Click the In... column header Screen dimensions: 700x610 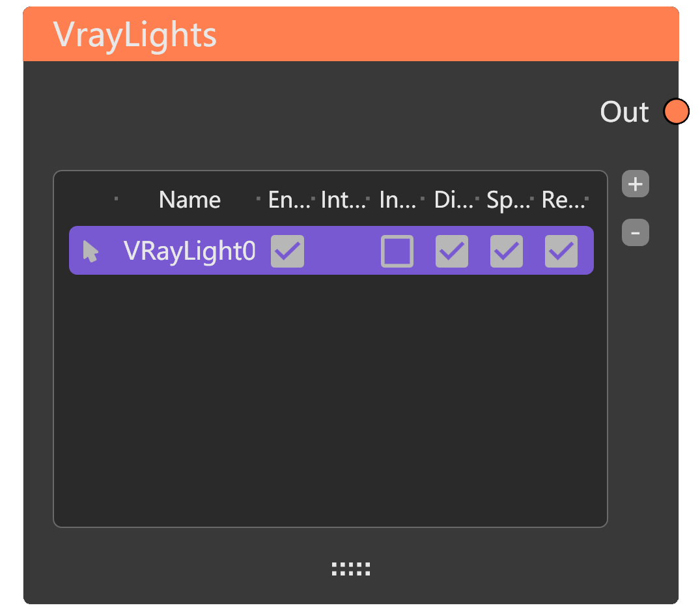click(x=397, y=200)
